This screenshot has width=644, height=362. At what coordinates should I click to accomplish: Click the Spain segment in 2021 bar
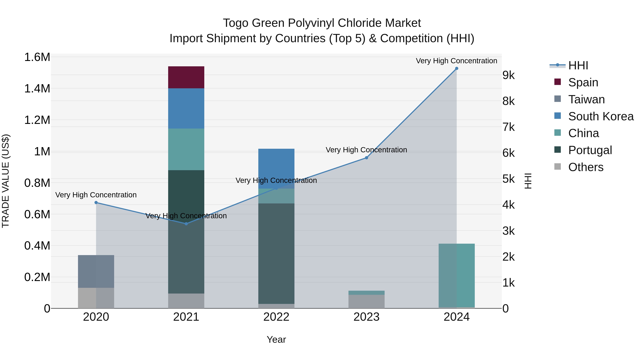(186, 77)
